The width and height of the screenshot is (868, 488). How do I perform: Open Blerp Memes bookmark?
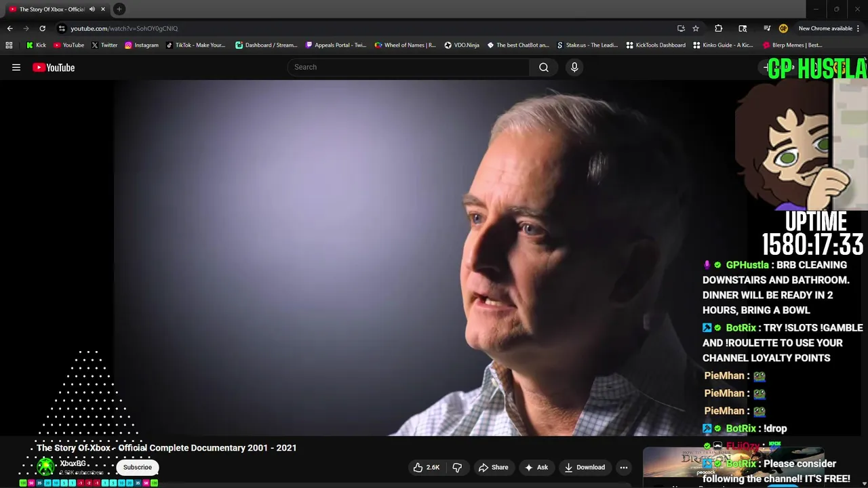[x=793, y=45]
